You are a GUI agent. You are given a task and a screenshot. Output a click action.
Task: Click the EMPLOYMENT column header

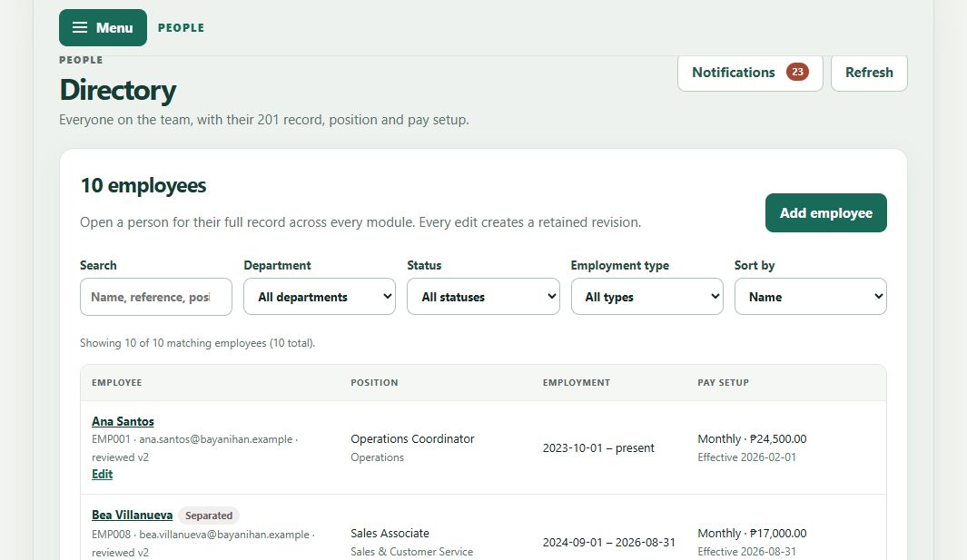coord(577,382)
